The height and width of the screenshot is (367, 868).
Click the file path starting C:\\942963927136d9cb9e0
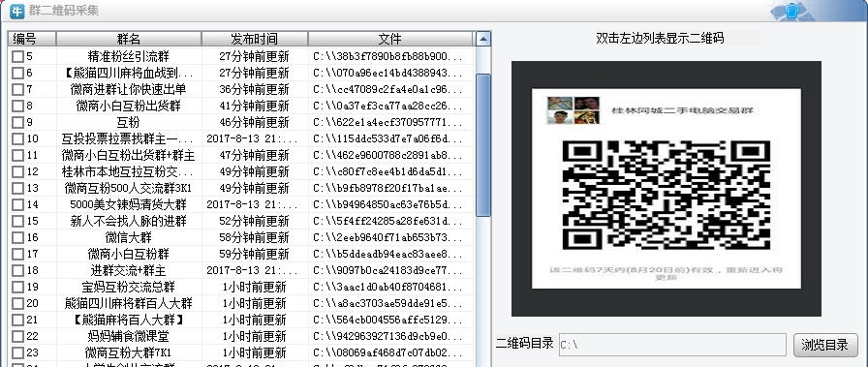pyautogui.click(x=388, y=337)
